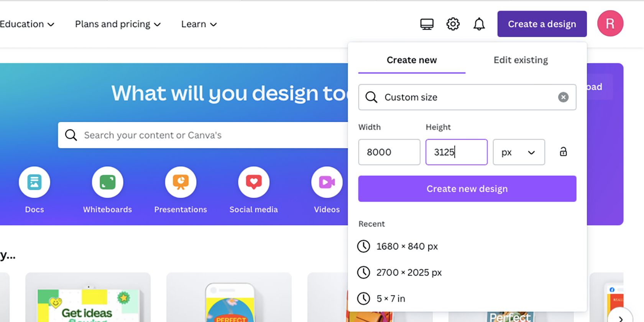This screenshot has width=644, height=322.
Task: Click the Create new design button
Action: coord(467,189)
